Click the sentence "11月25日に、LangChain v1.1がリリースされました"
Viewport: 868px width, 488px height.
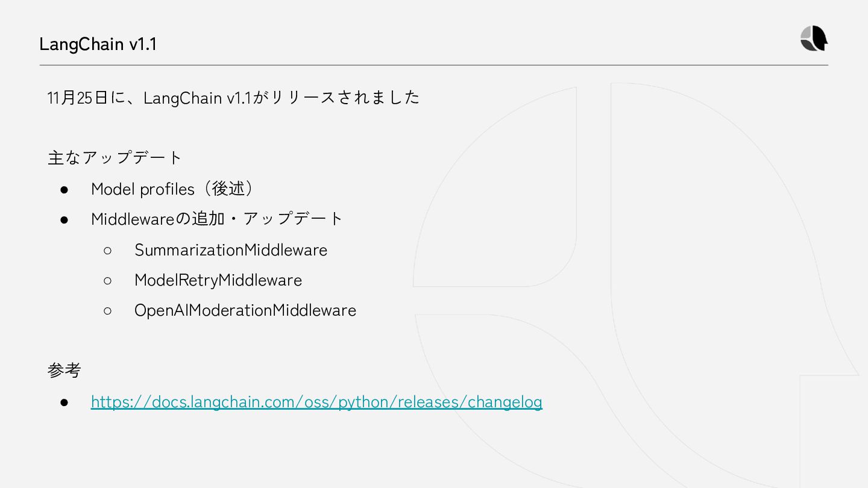pyautogui.click(x=233, y=97)
